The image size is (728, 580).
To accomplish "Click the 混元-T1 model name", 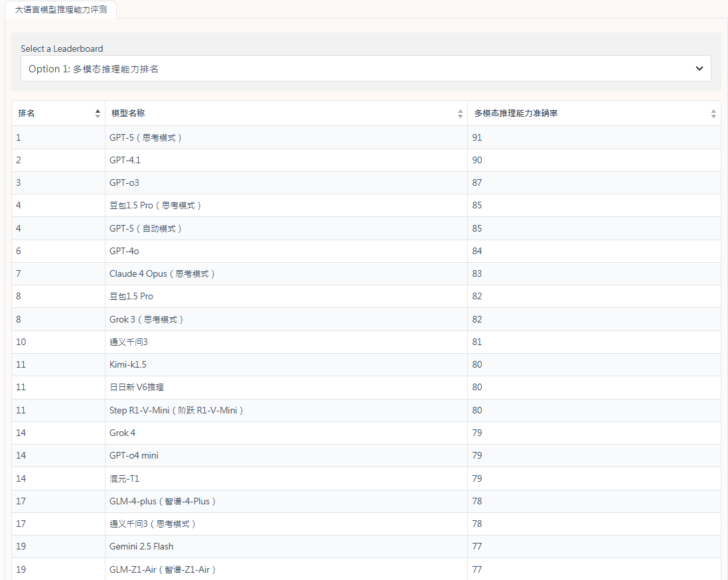I will click(x=124, y=478).
